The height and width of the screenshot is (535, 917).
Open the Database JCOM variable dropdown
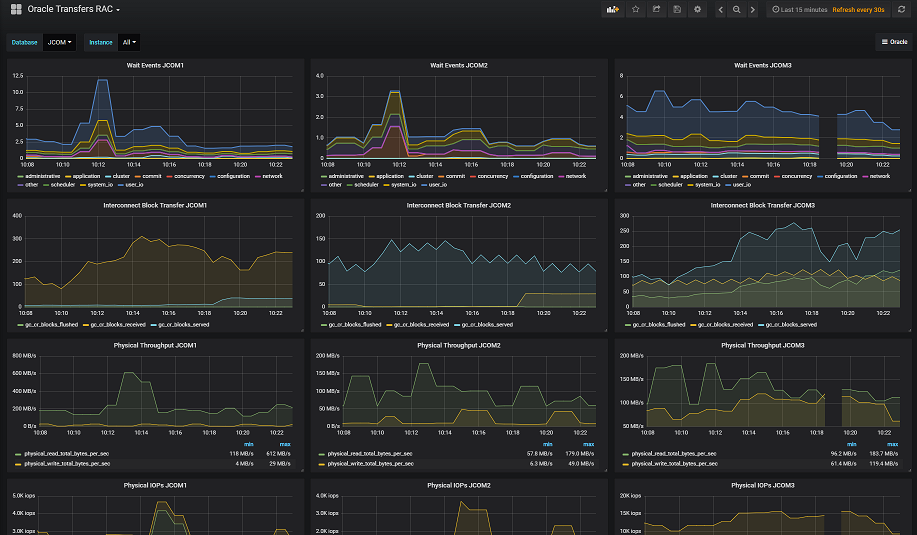[x=60, y=42]
